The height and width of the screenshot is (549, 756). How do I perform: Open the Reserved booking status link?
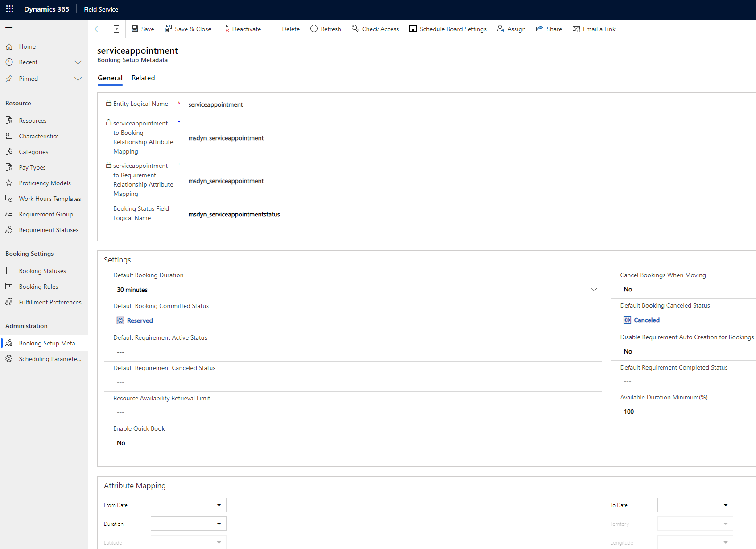pyautogui.click(x=140, y=320)
